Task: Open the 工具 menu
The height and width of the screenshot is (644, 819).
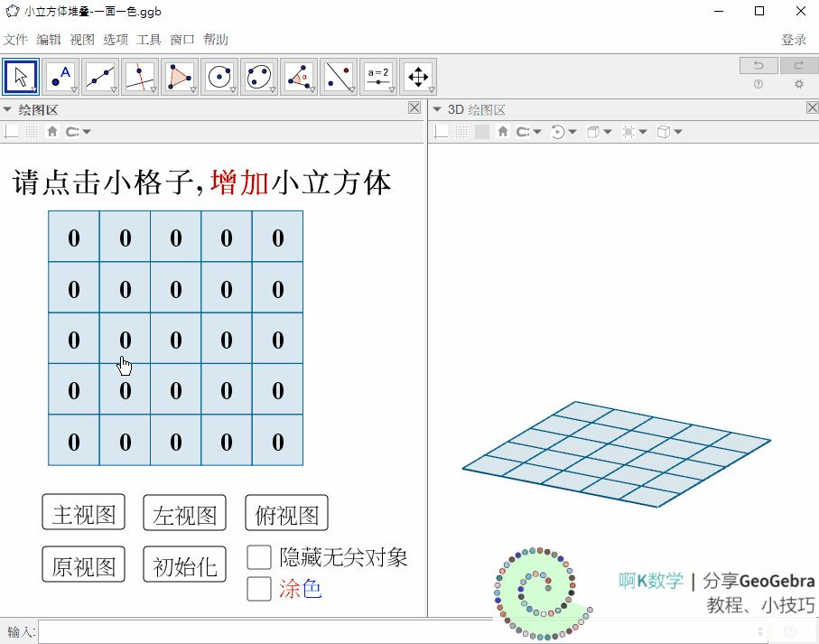Action: (x=149, y=39)
